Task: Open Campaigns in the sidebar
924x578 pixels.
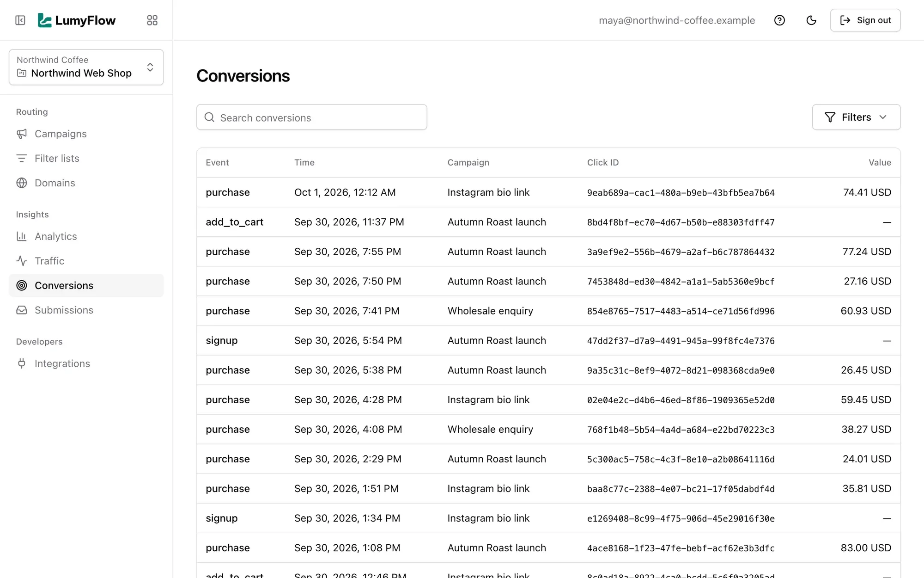Action: [86, 134]
